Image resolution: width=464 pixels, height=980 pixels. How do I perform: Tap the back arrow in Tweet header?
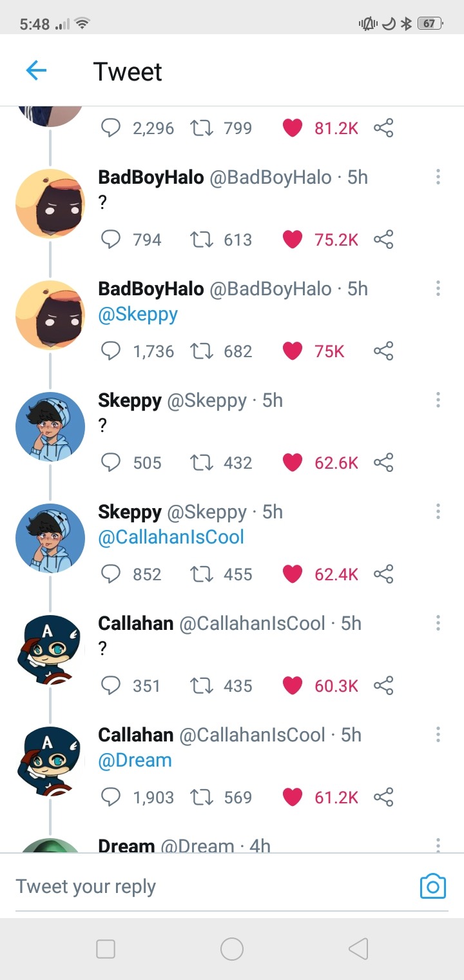click(36, 70)
